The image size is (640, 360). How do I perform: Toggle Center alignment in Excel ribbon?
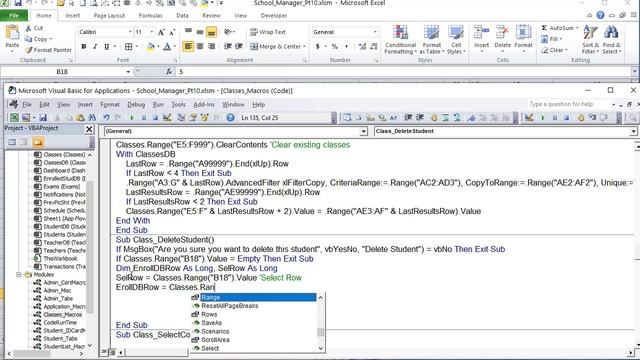(x=200, y=47)
